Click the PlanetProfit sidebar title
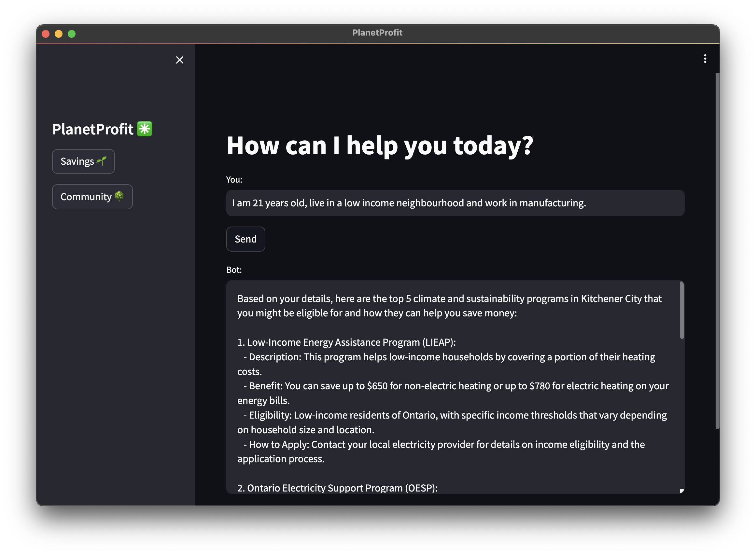The image size is (756, 554). (93, 129)
